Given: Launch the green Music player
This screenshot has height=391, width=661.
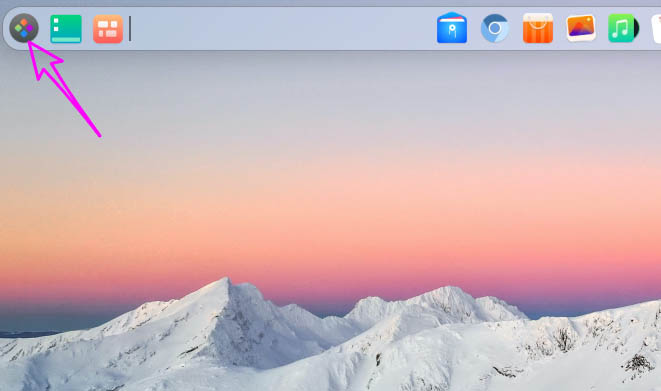Looking at the screenshot, I should pyautogui.click(x=623, y=28).
